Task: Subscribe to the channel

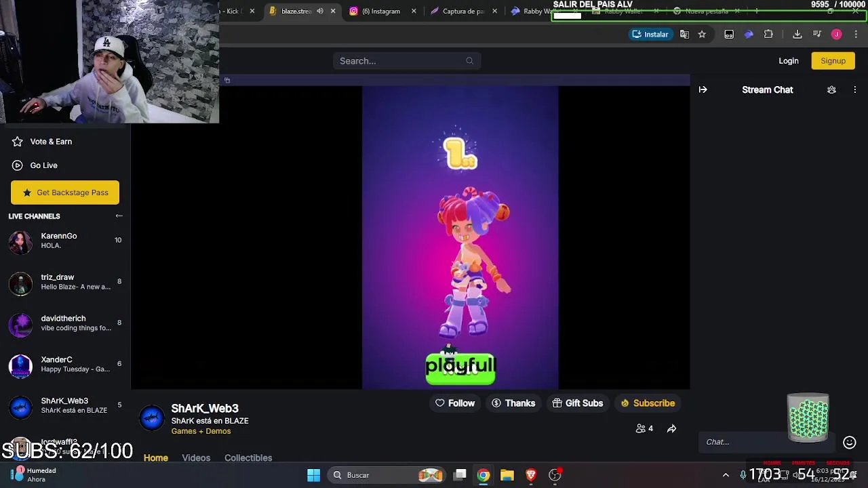Action: pos(648,403)
